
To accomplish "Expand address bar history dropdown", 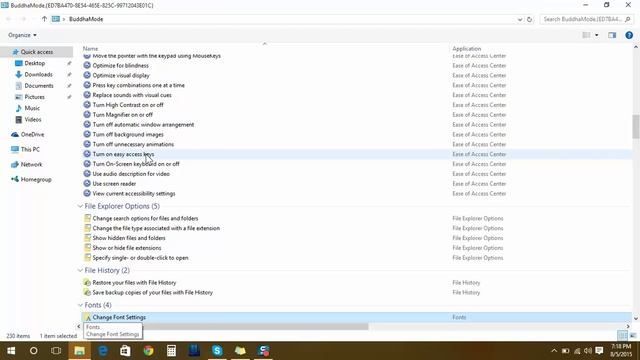I will [x=520, y=19].
